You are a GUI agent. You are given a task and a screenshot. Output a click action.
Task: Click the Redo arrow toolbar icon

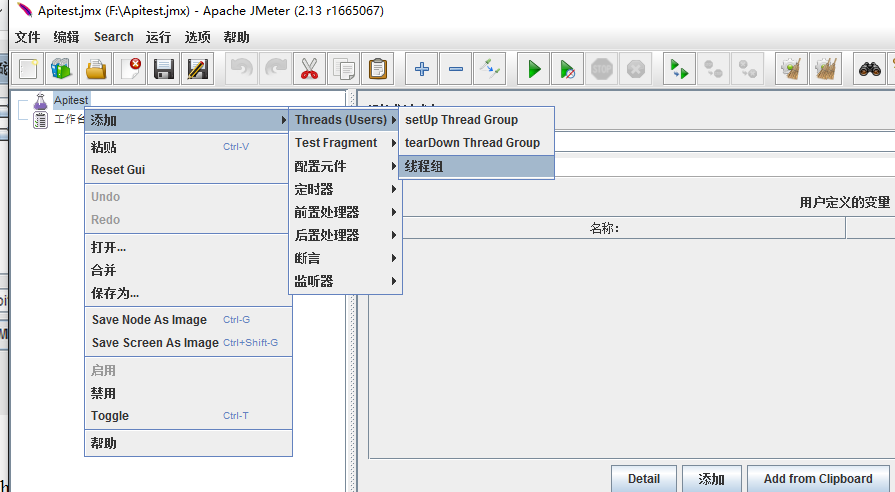[x=276, y=69]
